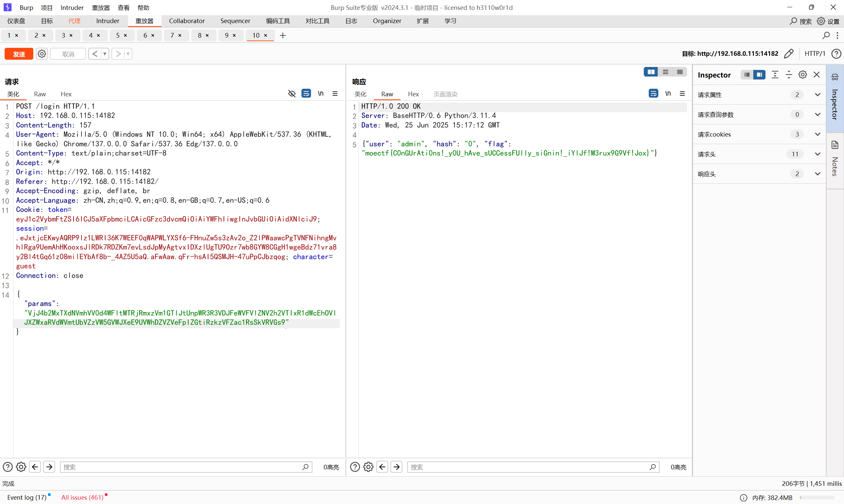Toggle response word wrap icon
The width and height of the screenshot is (844, 504).
654,93
